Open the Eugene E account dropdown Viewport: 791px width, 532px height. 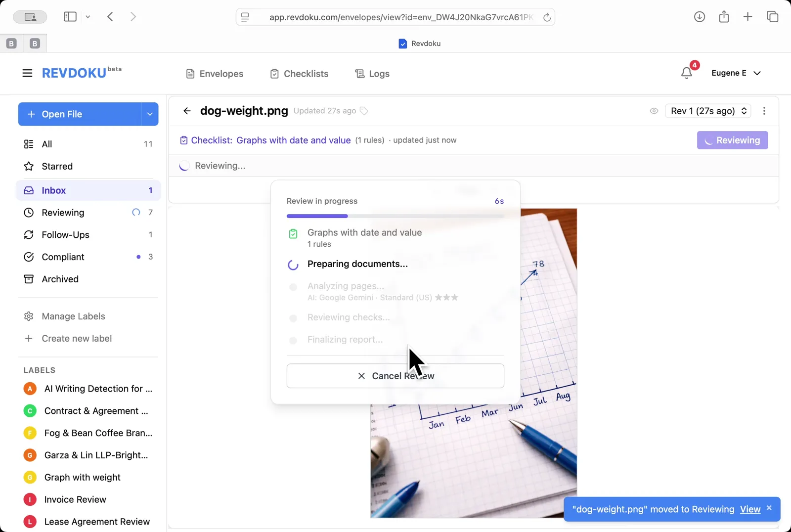tap(736, 73)
